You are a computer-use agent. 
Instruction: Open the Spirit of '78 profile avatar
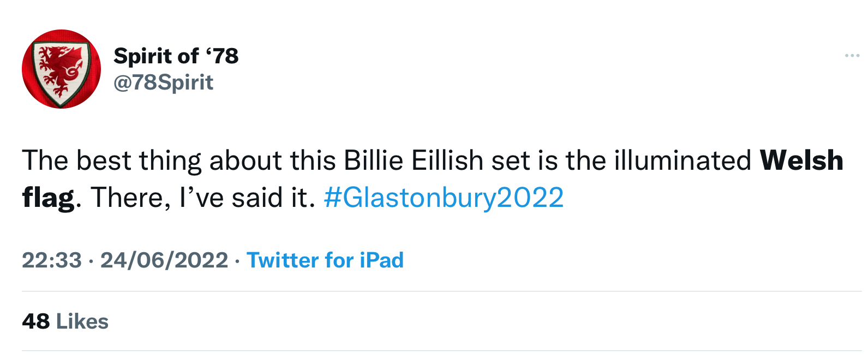61,69
